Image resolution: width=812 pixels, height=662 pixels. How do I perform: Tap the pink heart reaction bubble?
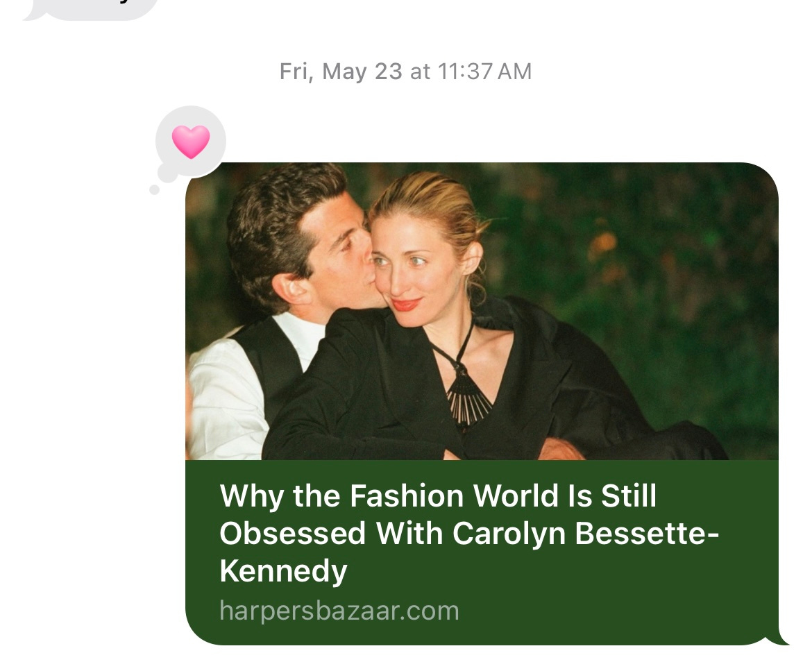click(x=191, y=142)
